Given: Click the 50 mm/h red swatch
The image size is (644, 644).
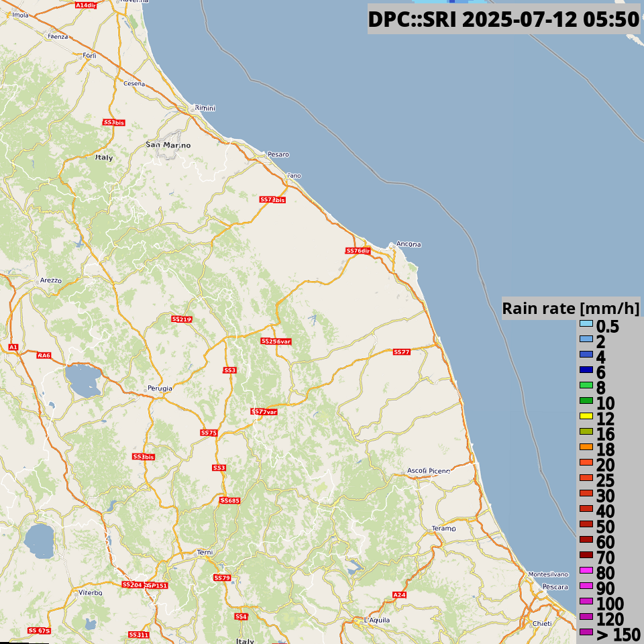Looking at the screenshot, I should tap(586, 524).
